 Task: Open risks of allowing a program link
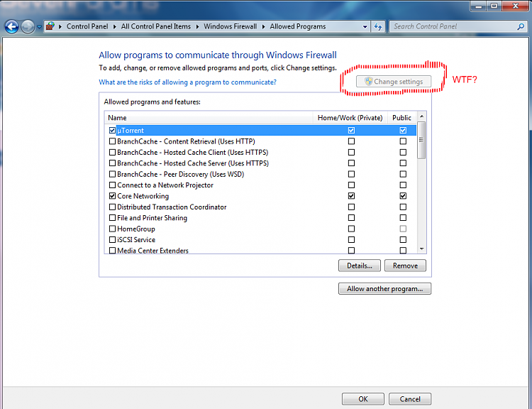(187, 82)
